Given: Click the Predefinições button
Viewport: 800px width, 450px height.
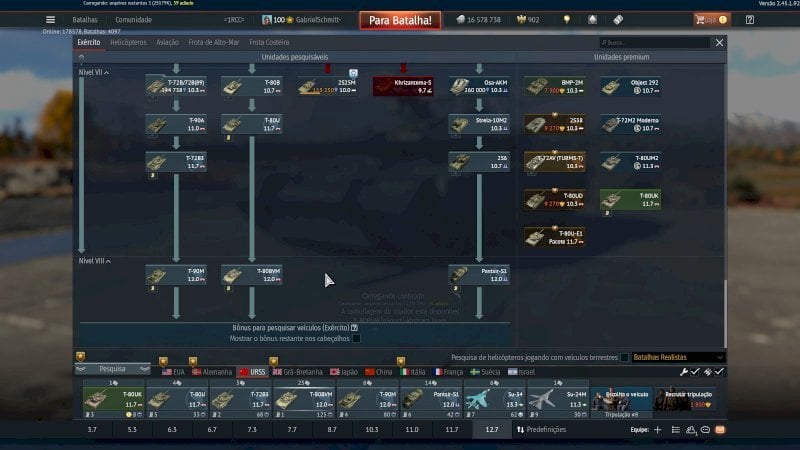Looking at the screenshot, I should point(541,430).
